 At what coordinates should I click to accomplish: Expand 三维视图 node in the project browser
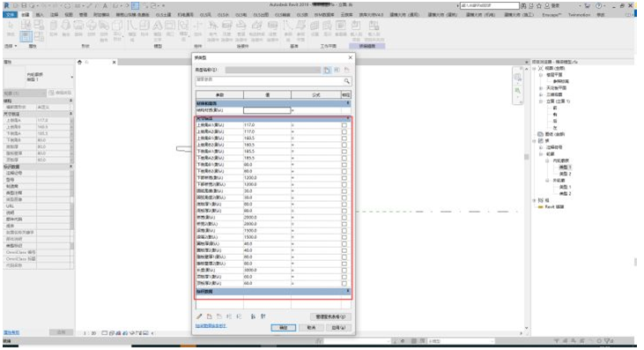point(541,94)
